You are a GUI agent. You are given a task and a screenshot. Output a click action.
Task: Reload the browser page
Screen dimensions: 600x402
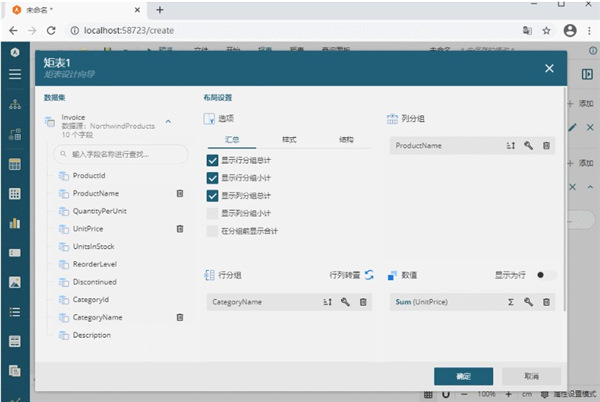[x=51, y=31]
